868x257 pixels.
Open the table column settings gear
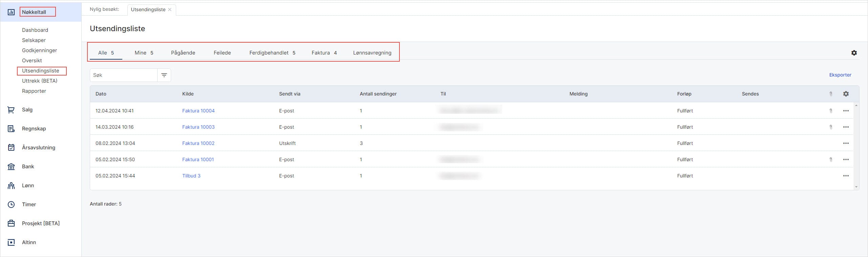(x=846, y=94)
